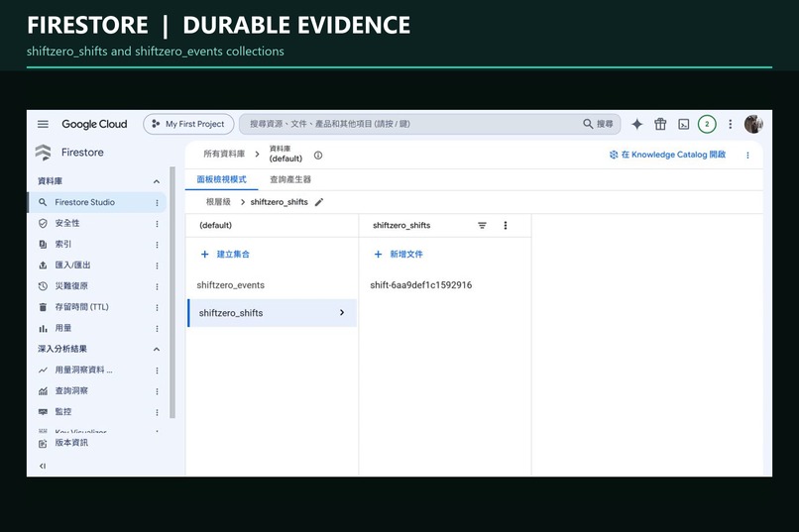Open the gift free trial icon
Image resolution: width=799 pixels, height=532 pixels.
[x=660, y=124]
